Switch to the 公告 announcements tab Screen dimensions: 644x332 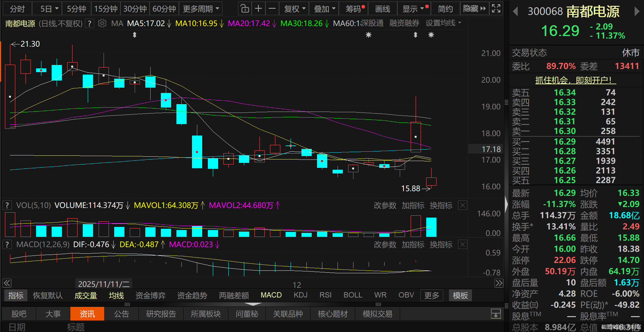pyautogui.click(x=121, y=314)
